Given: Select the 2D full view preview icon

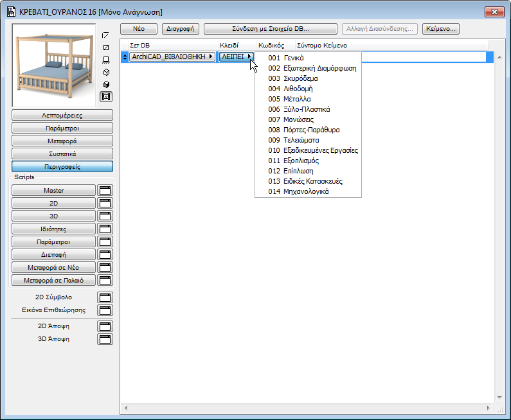Looking at the screenshot, I should point(105,48).
